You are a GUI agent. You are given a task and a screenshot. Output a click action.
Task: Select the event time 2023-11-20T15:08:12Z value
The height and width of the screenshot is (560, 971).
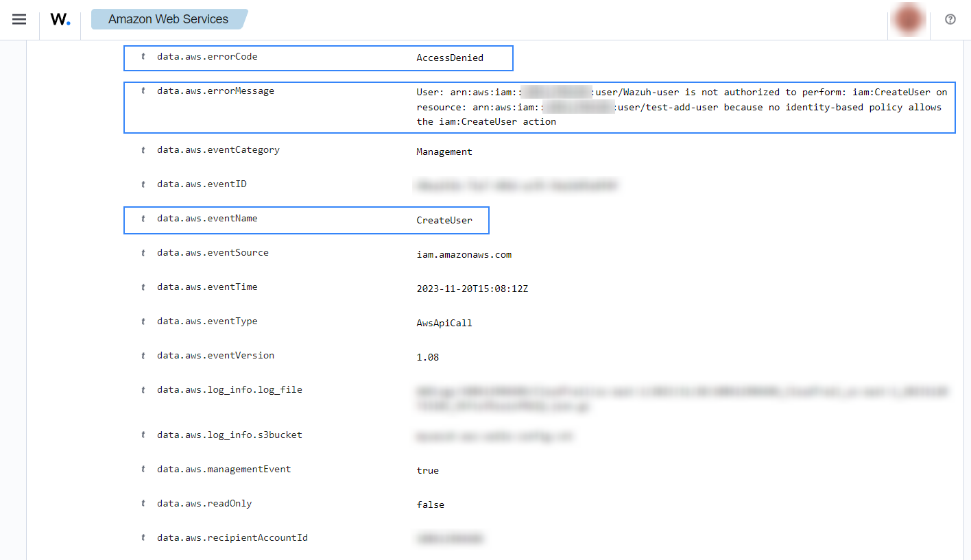[472, 289]
